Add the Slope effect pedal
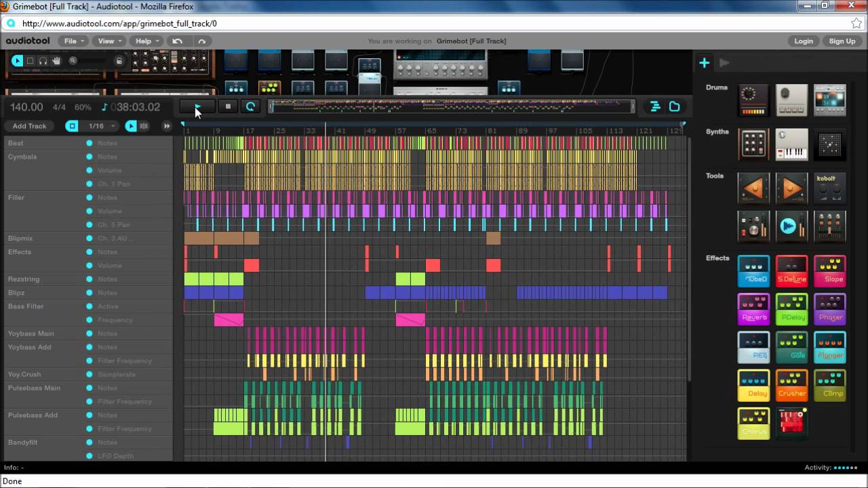This screenshot has height=488, width=868. coord(829,271)
